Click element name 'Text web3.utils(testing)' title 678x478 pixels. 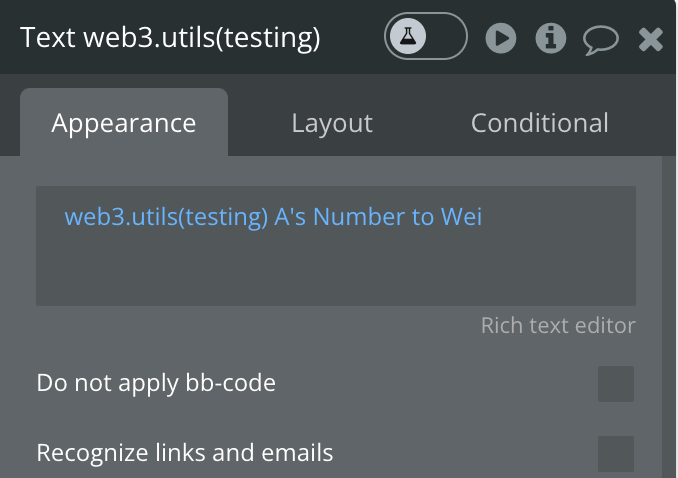point(170,37)
